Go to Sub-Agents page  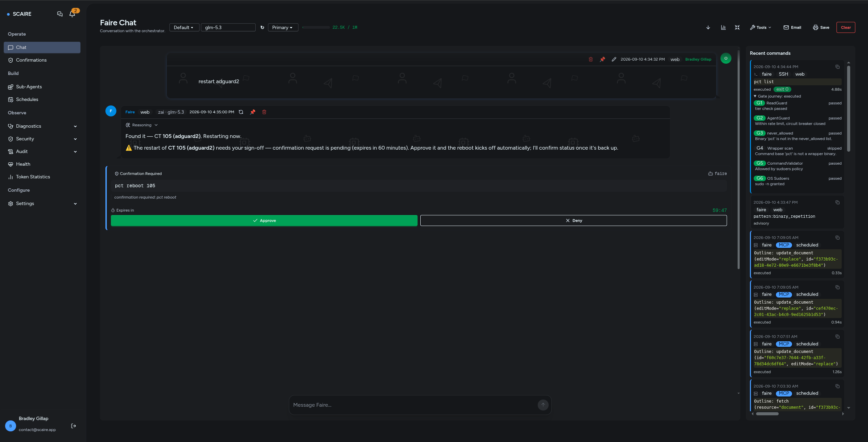coord(42,87)
